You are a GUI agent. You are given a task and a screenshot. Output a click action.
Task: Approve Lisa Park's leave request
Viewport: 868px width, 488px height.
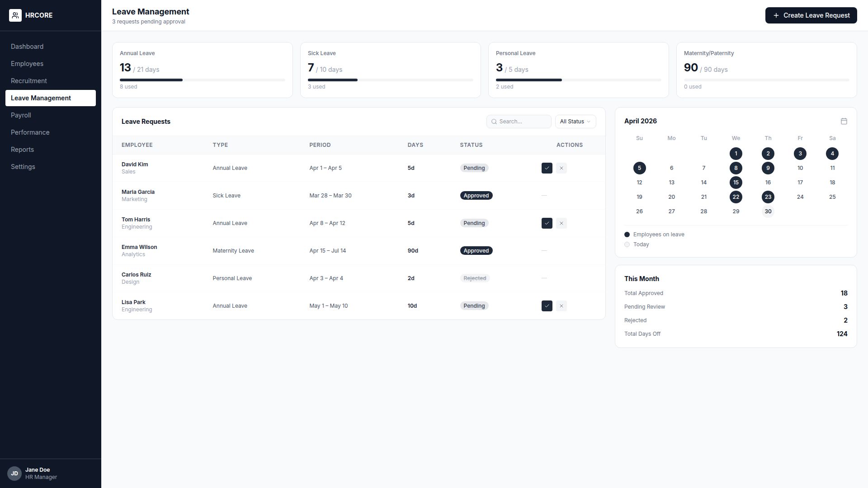(x=547, y=306)
